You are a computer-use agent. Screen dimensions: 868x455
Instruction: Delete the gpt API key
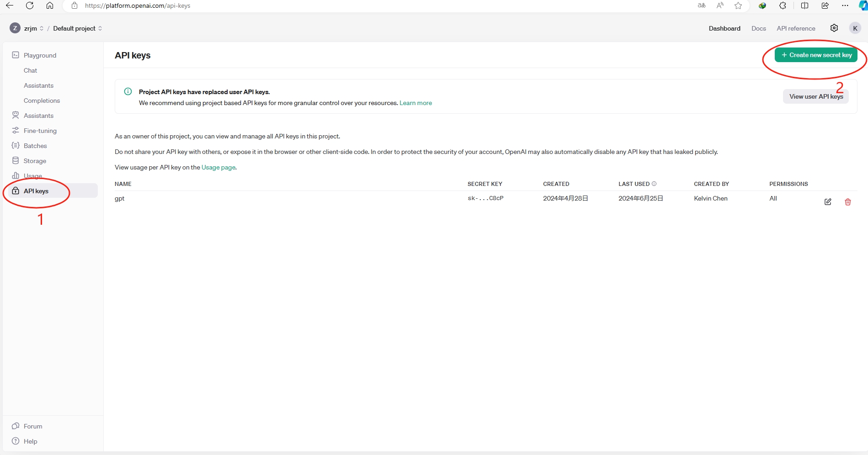848,201
